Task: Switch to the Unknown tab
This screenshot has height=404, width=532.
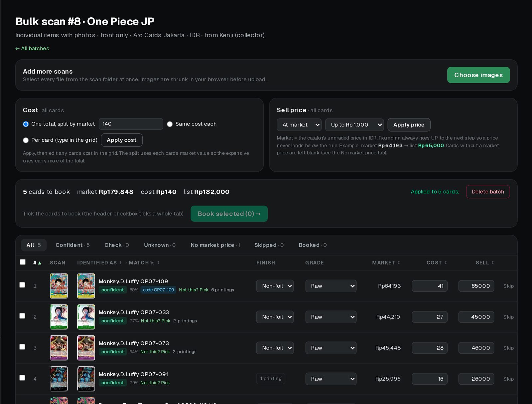Action: click(x=160, y=245)
